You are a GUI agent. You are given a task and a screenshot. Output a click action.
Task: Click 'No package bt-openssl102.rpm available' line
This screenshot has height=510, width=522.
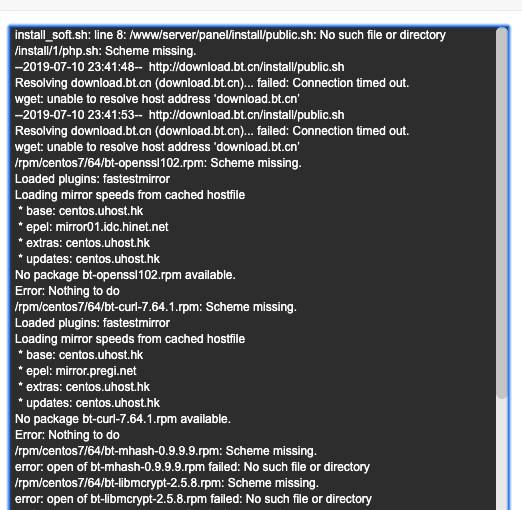[125, 275]
